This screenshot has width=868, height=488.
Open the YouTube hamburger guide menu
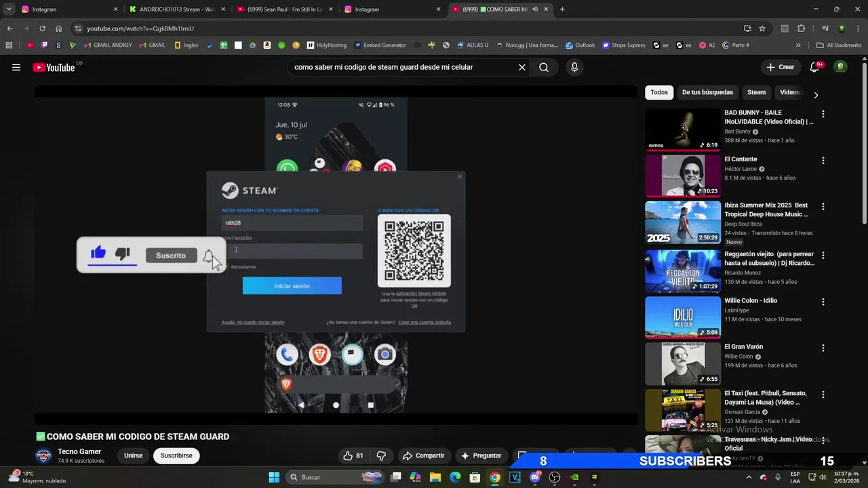pyautogui.click(x=16, y=67)
